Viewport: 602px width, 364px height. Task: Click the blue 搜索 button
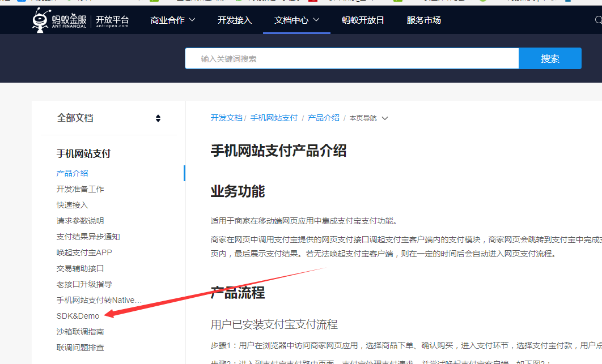tap(550, 58)
